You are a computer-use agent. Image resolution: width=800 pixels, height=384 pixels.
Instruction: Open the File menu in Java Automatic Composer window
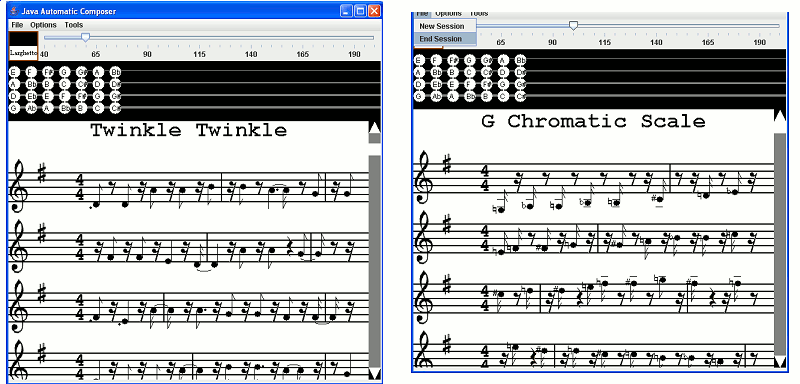click(x=17, y=24)
